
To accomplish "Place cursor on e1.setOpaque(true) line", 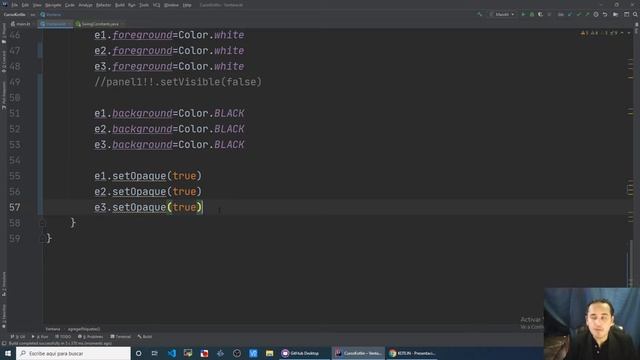I will tap(148, 176).
